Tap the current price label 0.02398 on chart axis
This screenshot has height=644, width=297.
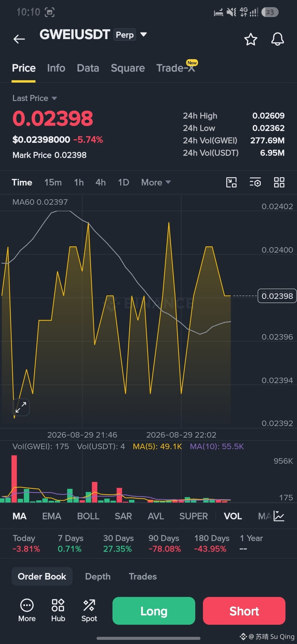(277, 296)
